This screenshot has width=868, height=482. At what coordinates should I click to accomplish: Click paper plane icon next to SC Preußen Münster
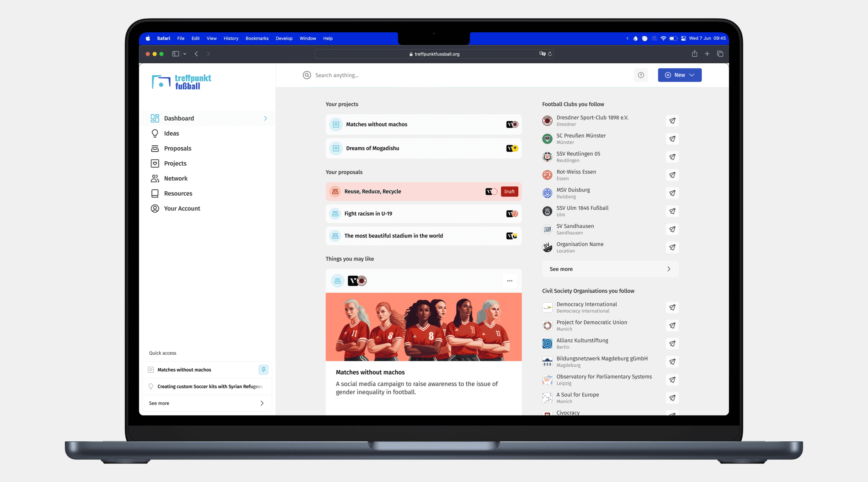[672, 139]
